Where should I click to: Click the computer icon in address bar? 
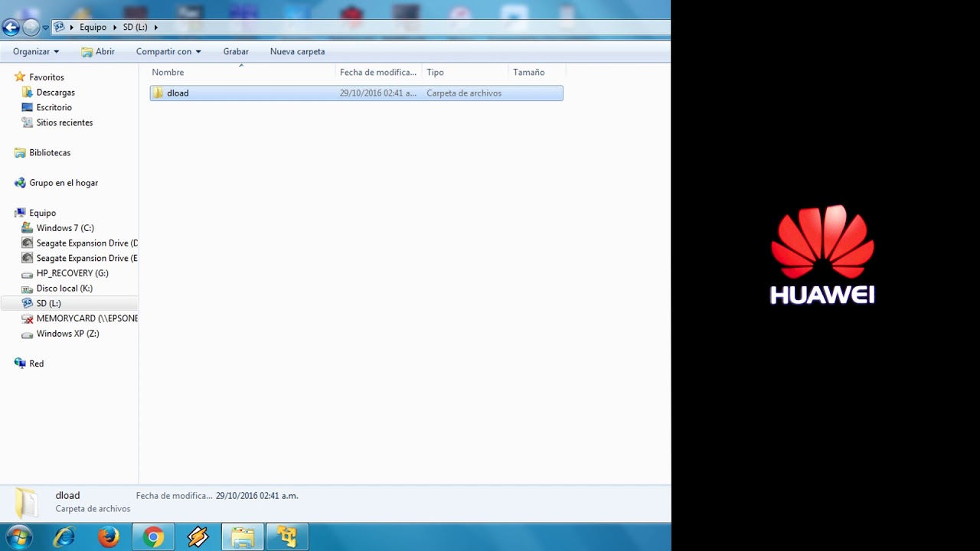[x=59, y=27]
